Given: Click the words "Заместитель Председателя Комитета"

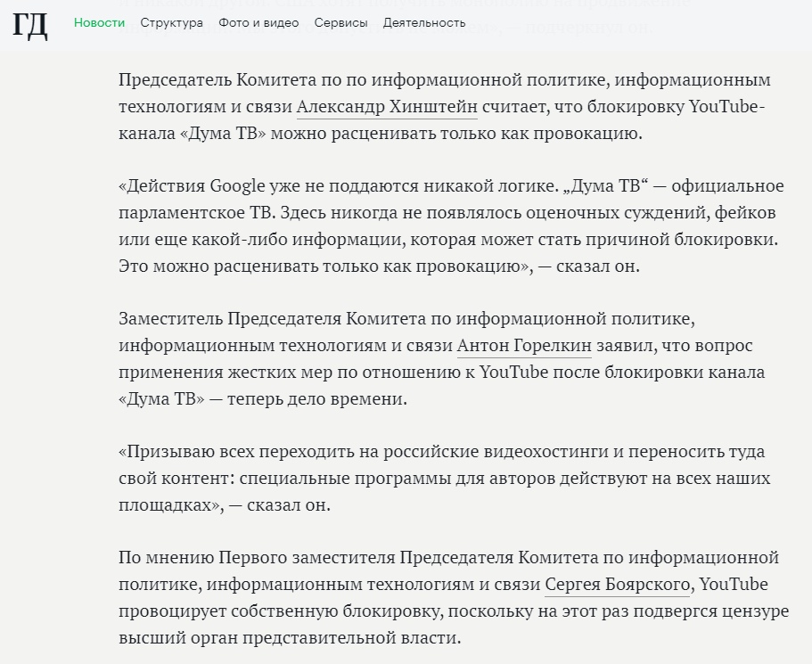Looking at the screenshot, I should (273, 318).
